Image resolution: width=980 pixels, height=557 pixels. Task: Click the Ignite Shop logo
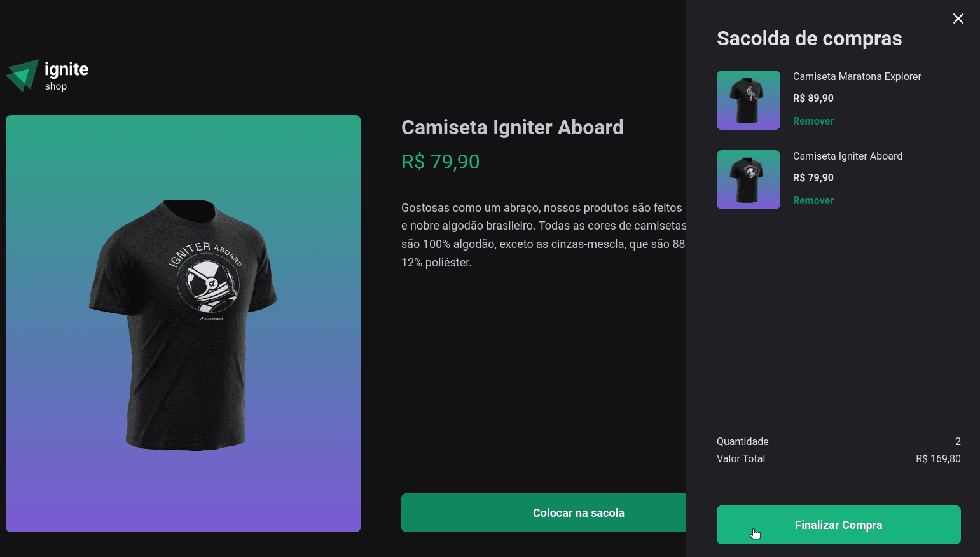(x=47, y=76)
